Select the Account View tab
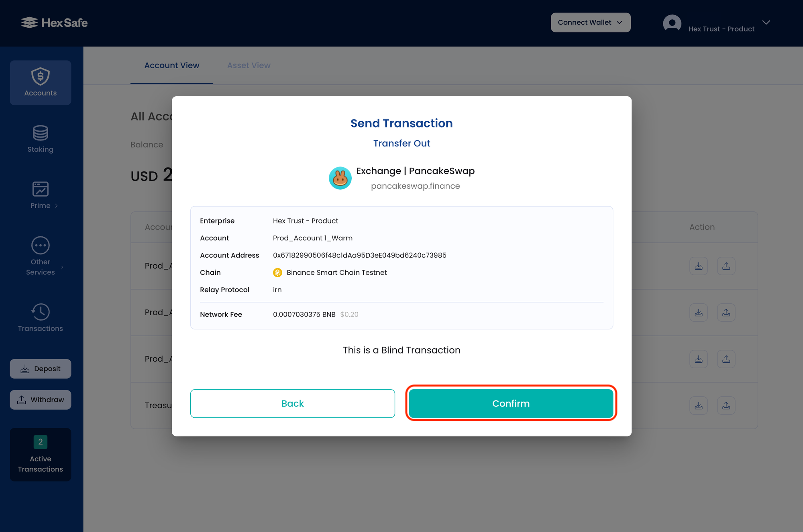This screenshot has width=803, height=532. click(x=172, y=65)
